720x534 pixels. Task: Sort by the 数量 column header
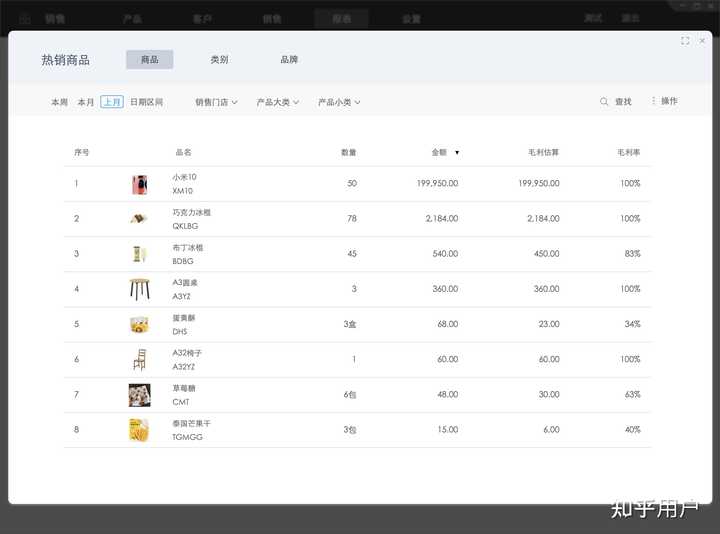349,152
